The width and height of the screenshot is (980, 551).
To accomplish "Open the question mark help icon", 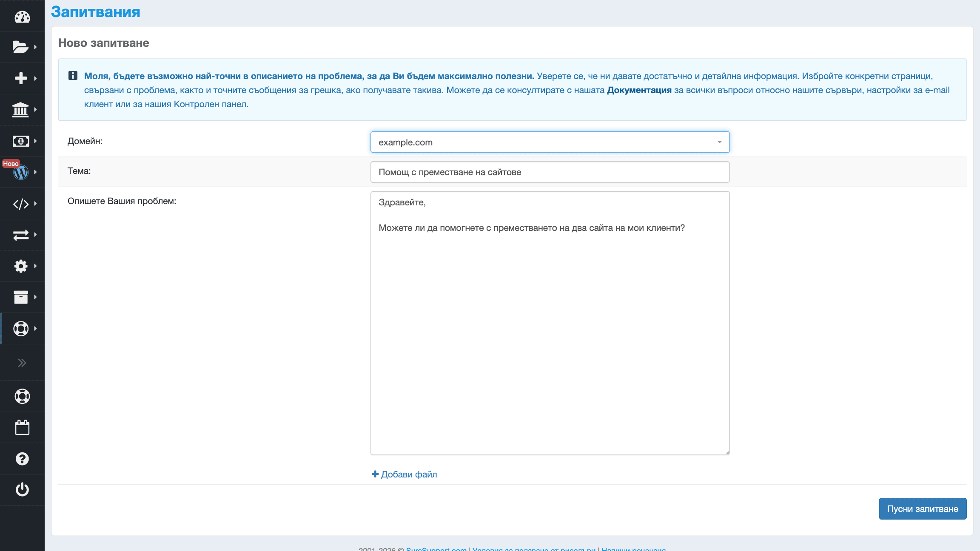I will point(22,459).
